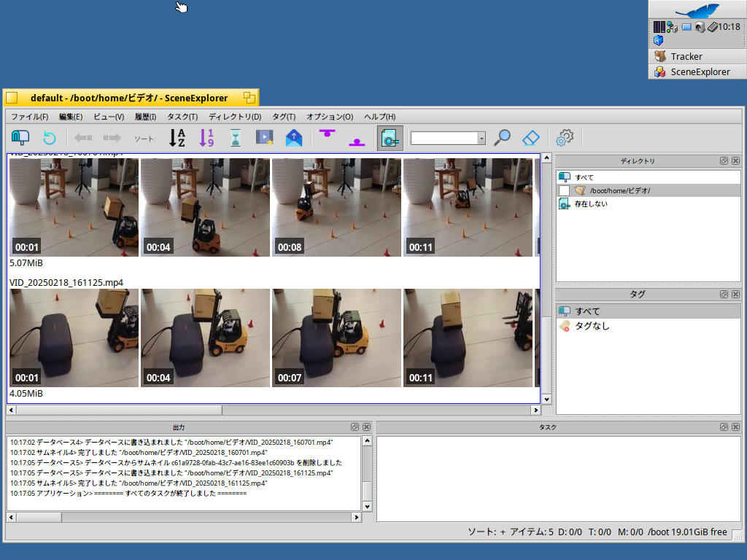Close the タグ panel
Screen dimensions: 747x560
pyautogui.click(x=735, y=295)
